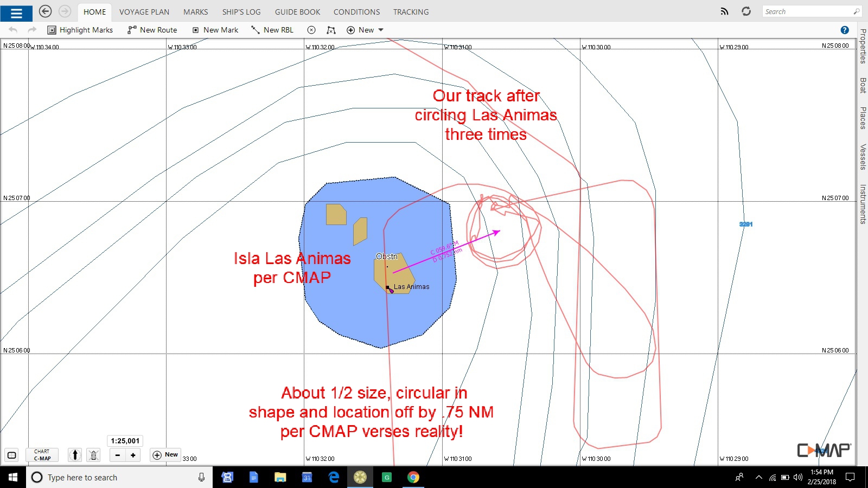This screenshot has height=488, width=868.
Task: Switch to the HOME tab
Action: click(94, 12)
